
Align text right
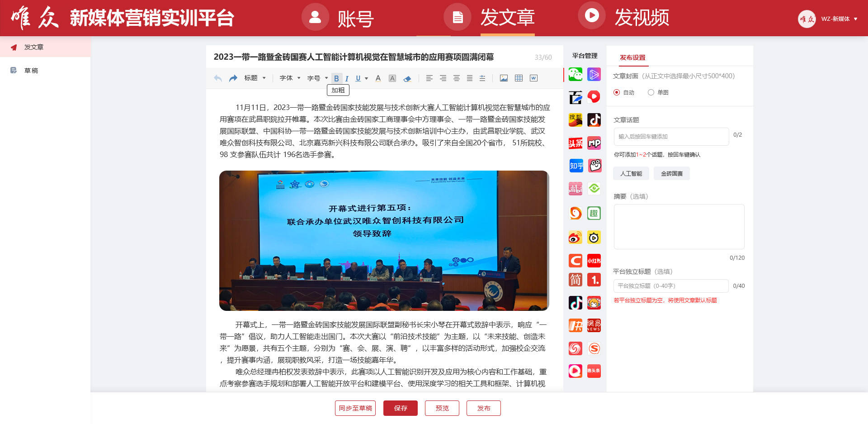pos(443,78)
